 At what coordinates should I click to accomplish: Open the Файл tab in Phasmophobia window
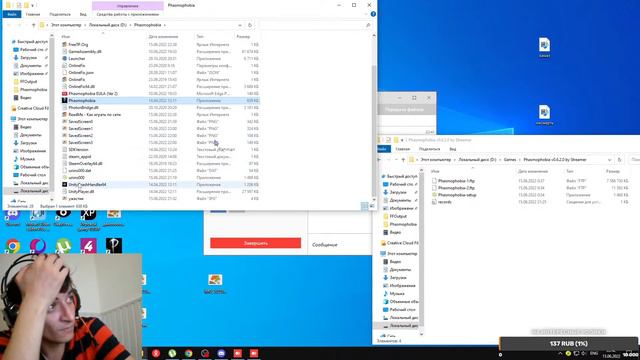[x=12, y=14]
